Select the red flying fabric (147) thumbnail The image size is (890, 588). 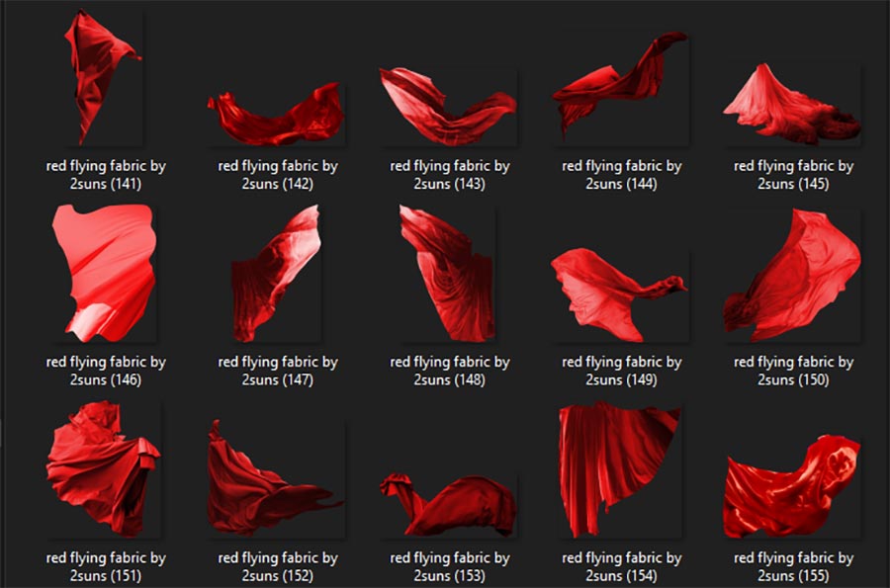(x=276, y=274)
